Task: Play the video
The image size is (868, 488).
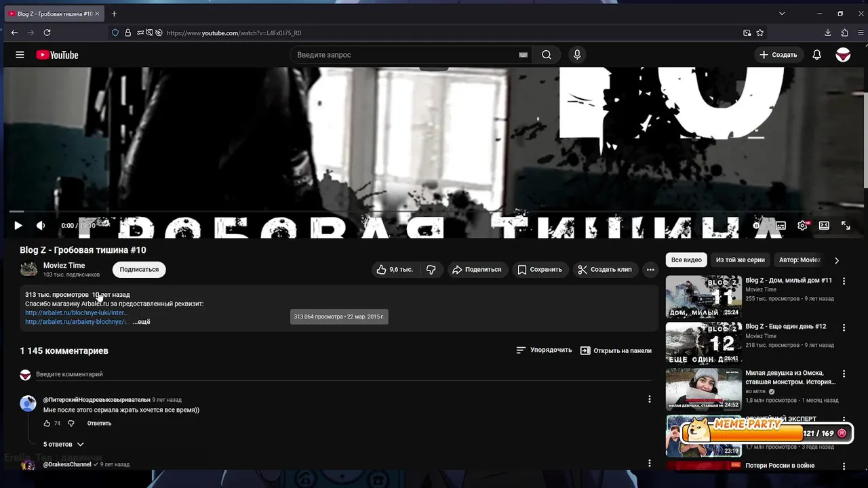Action: coord(18,226)
